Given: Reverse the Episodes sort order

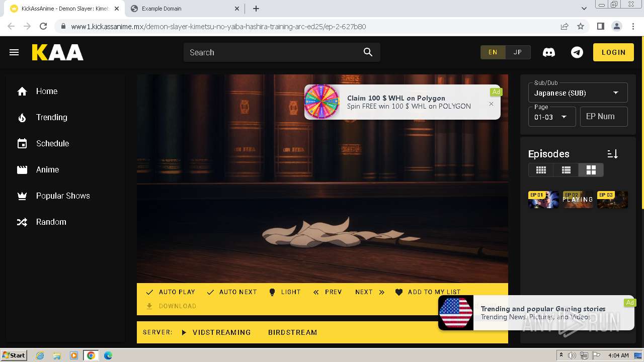Looking at the screenshot, I should tap(612, 154).
